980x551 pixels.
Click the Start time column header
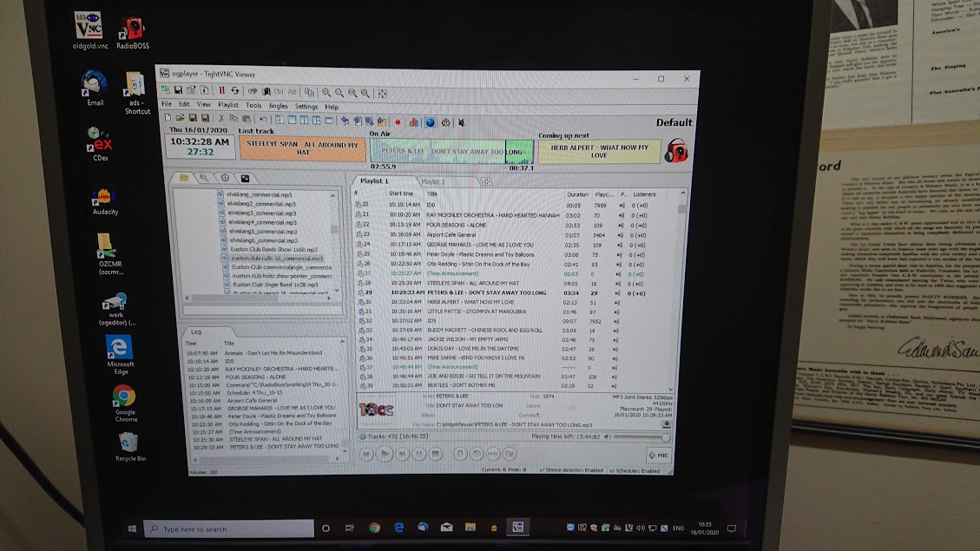(x=401, y=194)
